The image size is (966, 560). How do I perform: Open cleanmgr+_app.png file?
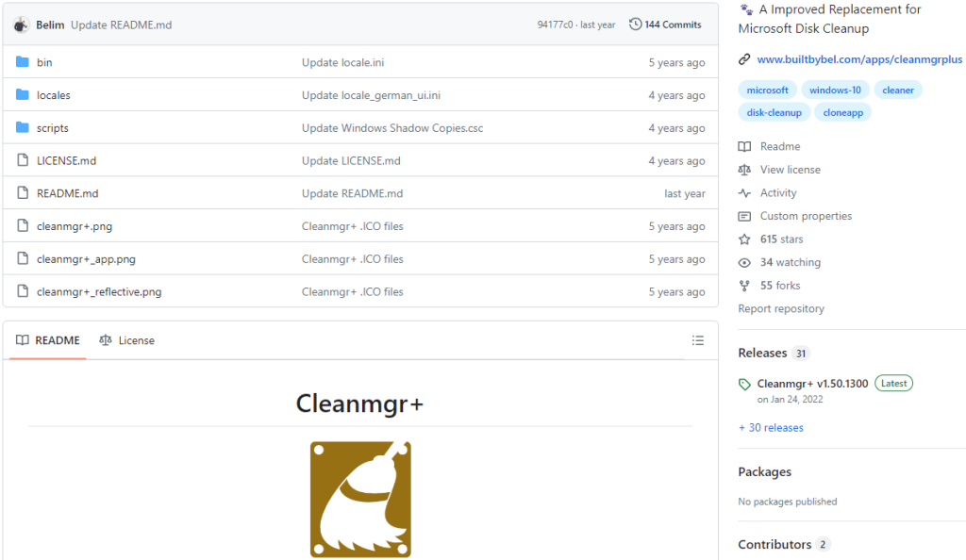coord(86,258)
